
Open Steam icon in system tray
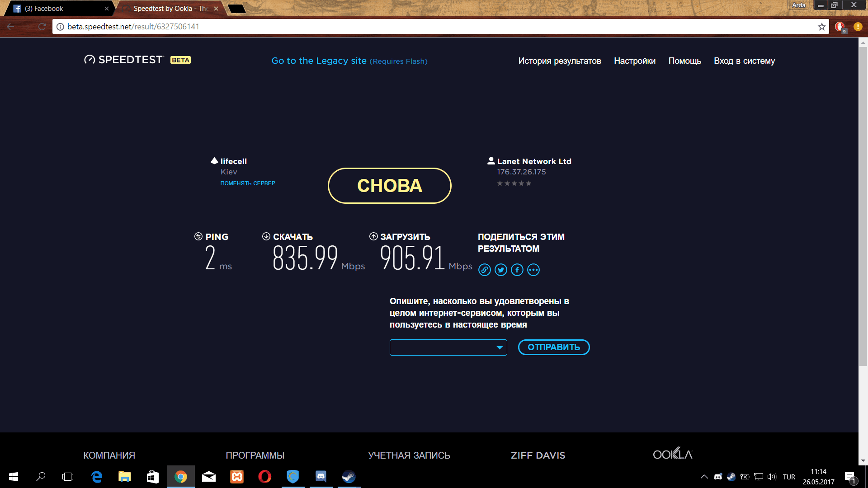[x=731, y=477]
